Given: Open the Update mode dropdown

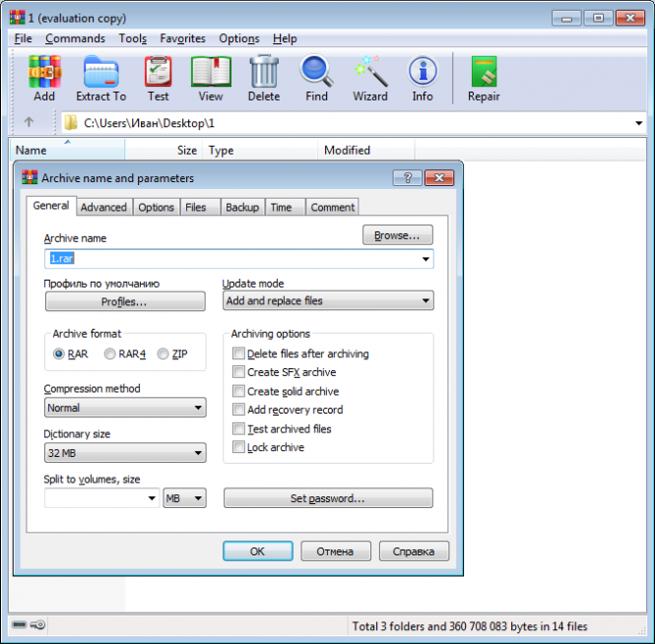Looking at the screenshot, I should [x=328, y=300].
